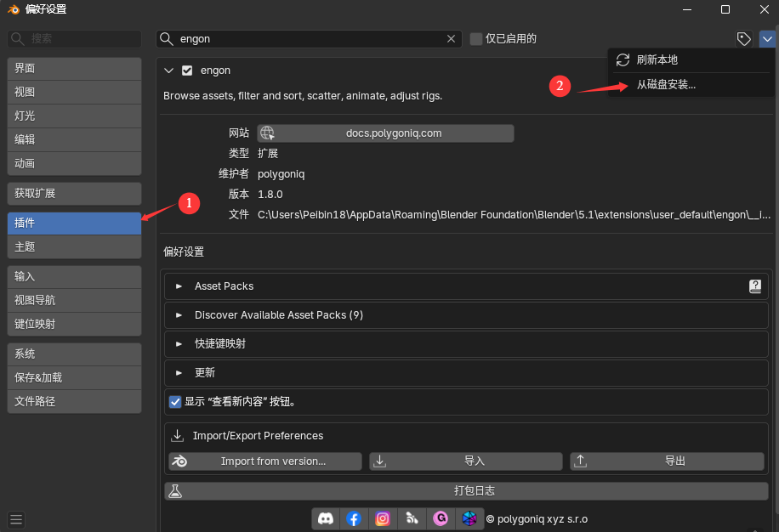This screenshot has height=532, width=779.
Task: Open the Instagram social link icon
Action: [383, 518]
